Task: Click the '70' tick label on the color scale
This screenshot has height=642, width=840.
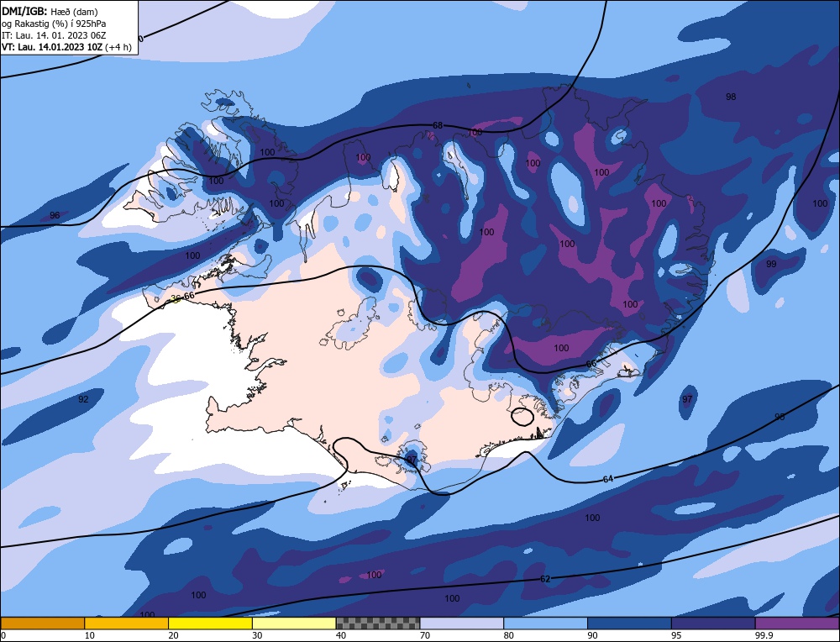Action: (425, 635)
